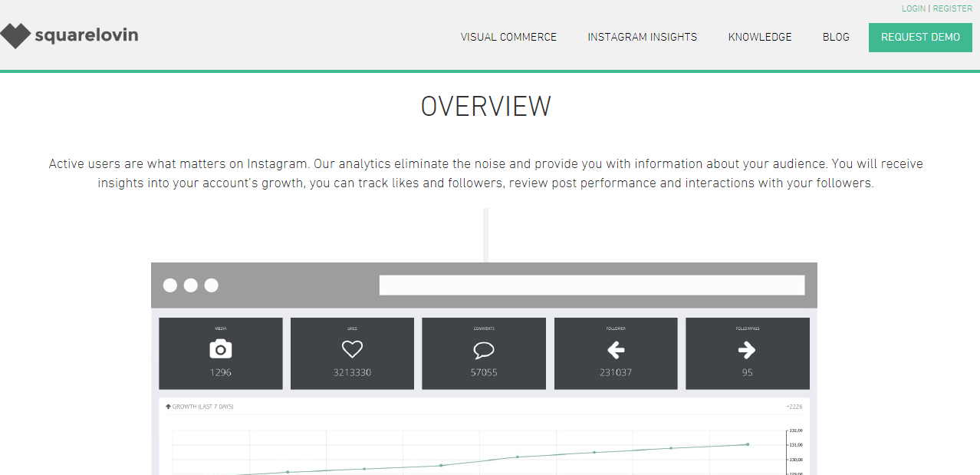The width and height of the screenshot is (980, 475).
Task: Click the speech bubble Comments icon
Action: (484, 351)
